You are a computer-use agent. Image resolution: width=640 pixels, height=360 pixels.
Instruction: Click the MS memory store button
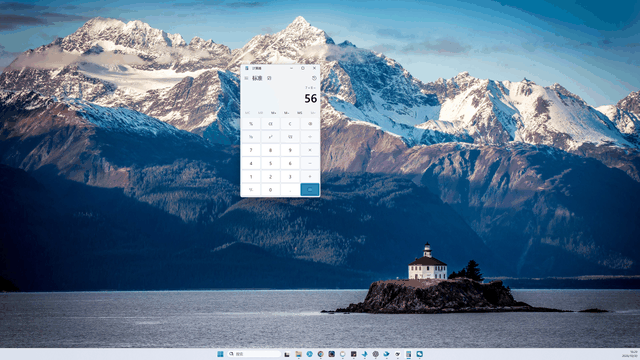click(x=300, y=113)
